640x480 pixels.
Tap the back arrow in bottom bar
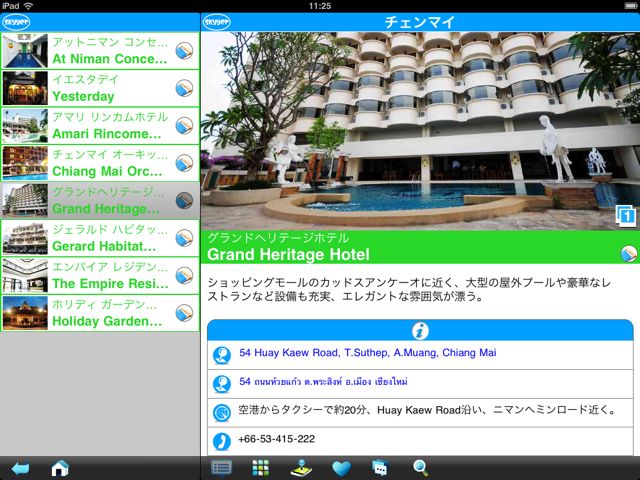coord(20,468)
